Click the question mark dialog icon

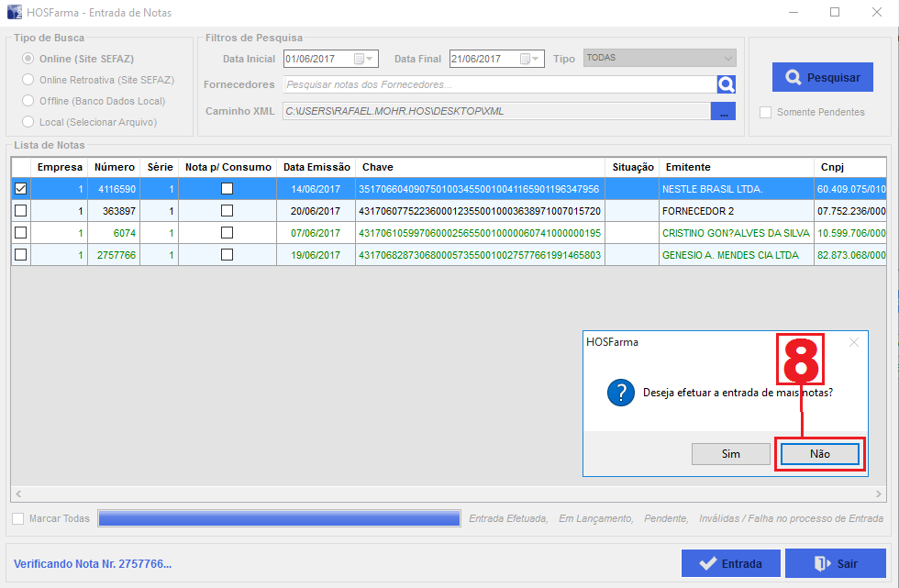621,394
